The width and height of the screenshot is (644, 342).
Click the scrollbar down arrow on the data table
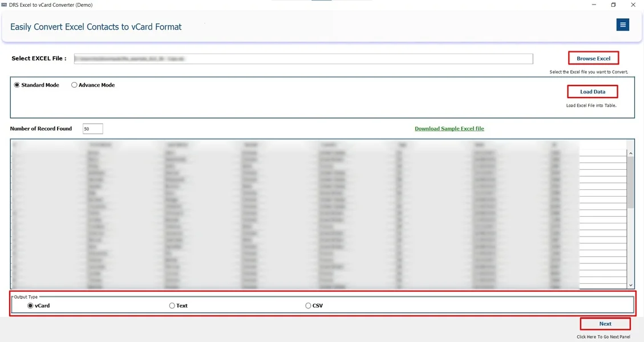[630, 284]
